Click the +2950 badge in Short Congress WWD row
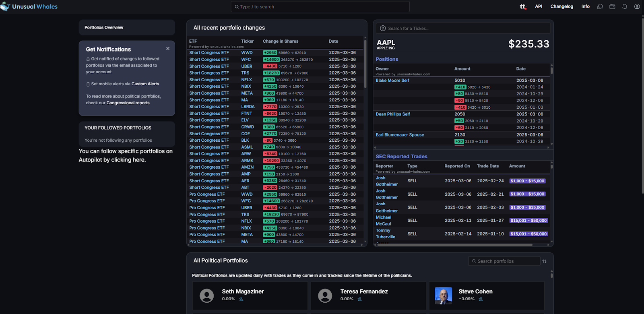This screenshot has height=314, width=644. point(270,53)
